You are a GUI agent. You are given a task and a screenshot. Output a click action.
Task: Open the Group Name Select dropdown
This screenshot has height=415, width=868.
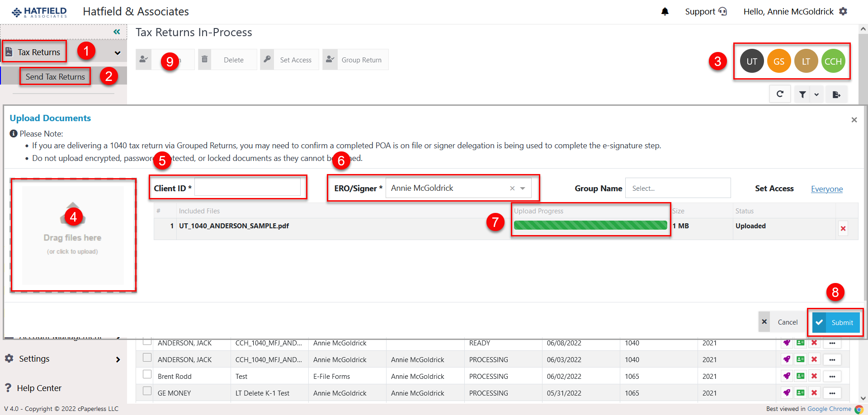pos(678,188)
